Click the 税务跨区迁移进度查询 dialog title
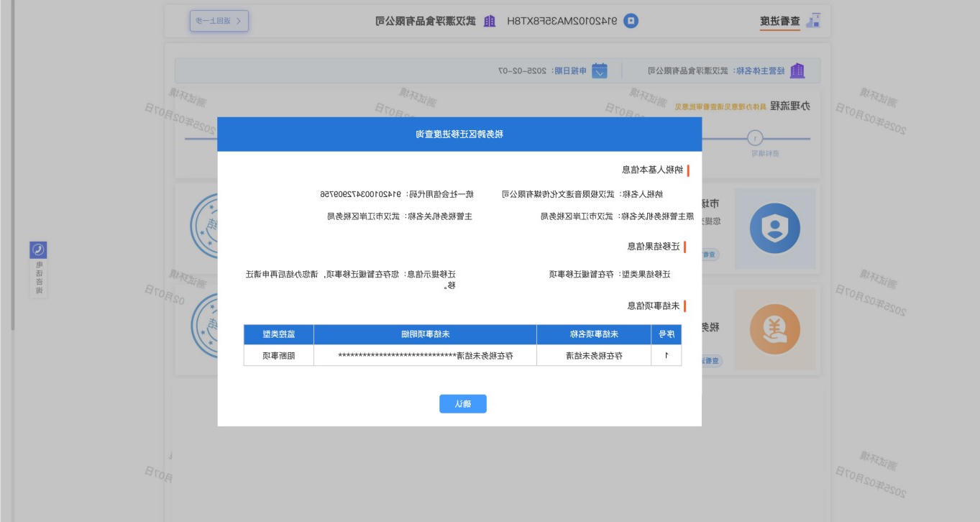This screenshot has height=522, width=980. (x=459, y=134)
